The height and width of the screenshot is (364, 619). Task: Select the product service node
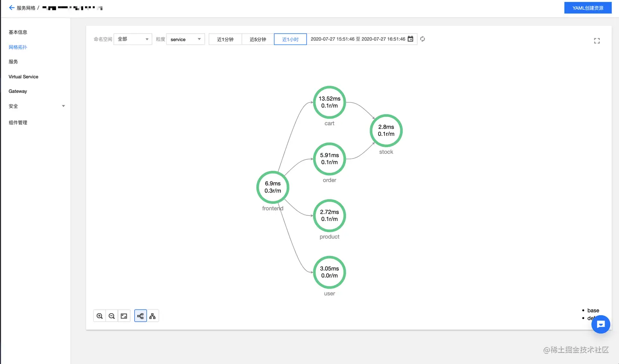[x=330, y=215]
